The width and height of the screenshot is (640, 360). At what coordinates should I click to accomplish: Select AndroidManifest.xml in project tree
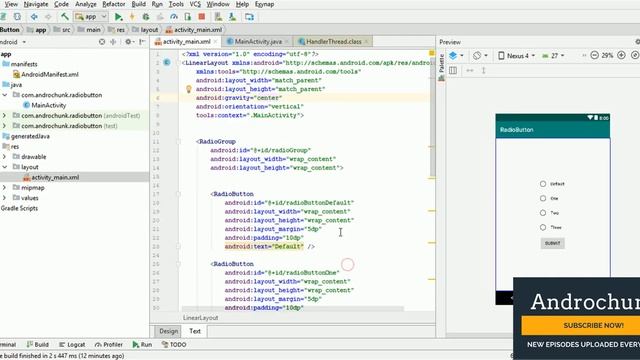point(46,74)
